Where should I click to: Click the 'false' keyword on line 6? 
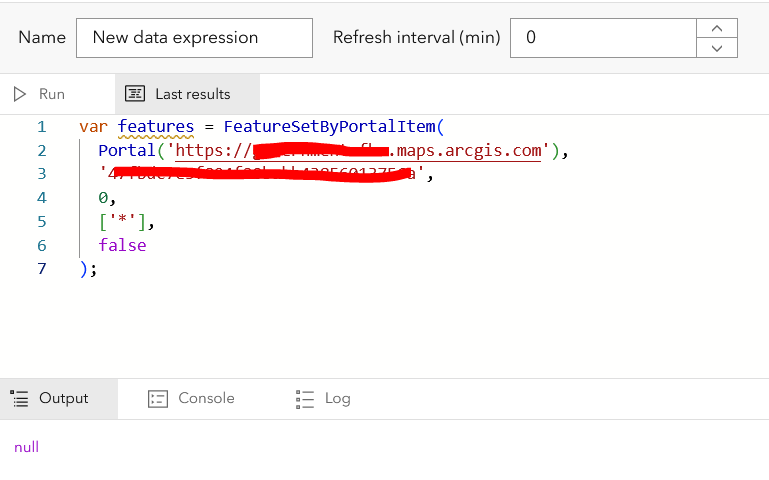click(122, 245)
